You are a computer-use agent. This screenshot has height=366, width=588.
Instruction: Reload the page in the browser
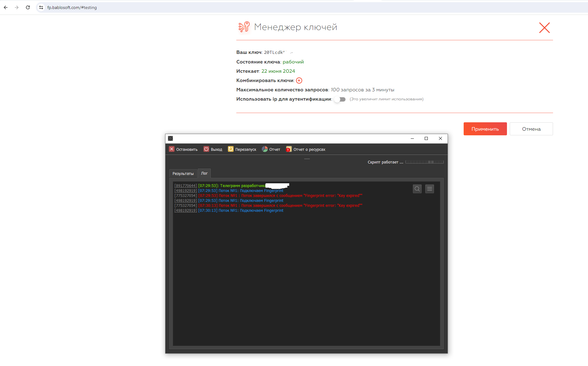point(28,7)
